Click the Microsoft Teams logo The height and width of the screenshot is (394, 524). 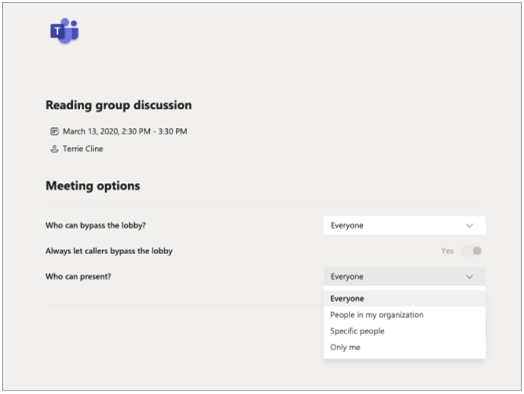64,31
